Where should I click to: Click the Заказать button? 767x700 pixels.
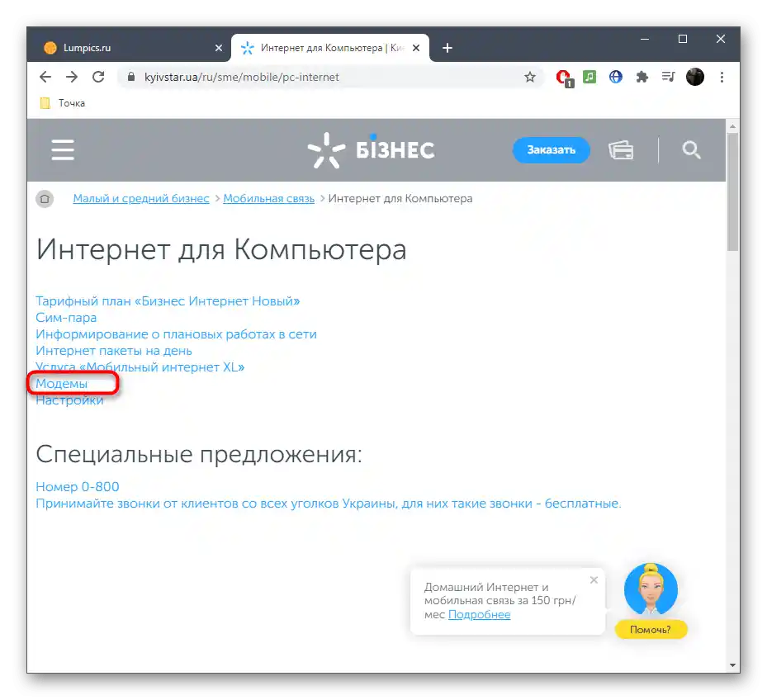coord(551,150)
